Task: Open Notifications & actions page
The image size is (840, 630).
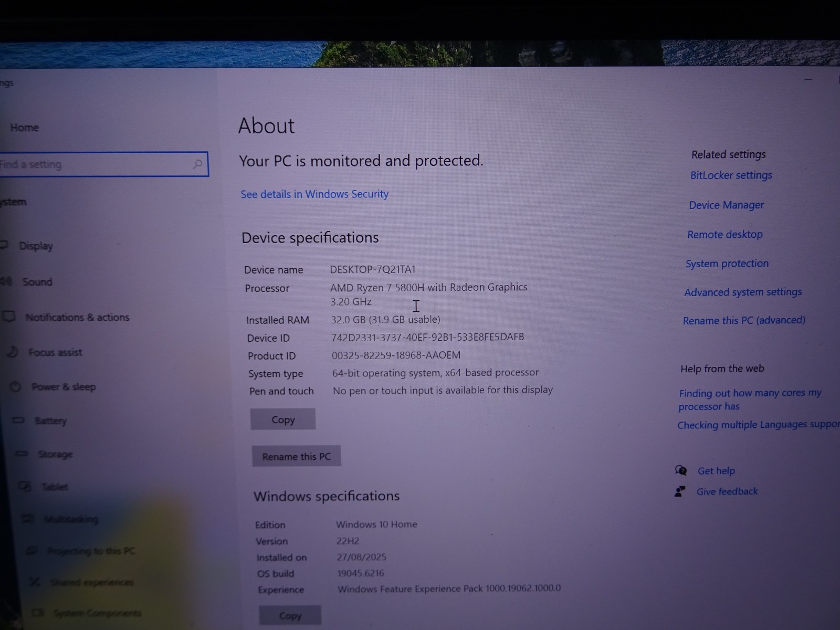Action: point(77,317)
